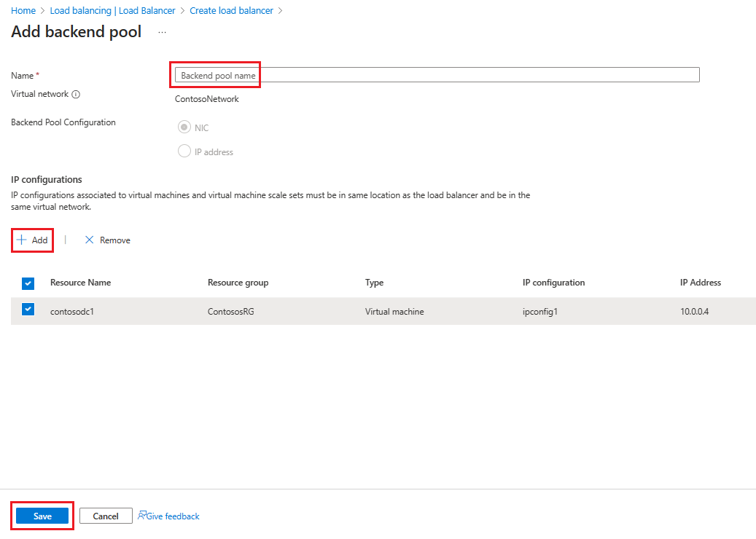This screenshot has width=756, height=539.
Task: Click the plus icon to Add IP configuration
Action: coord(23,240)
